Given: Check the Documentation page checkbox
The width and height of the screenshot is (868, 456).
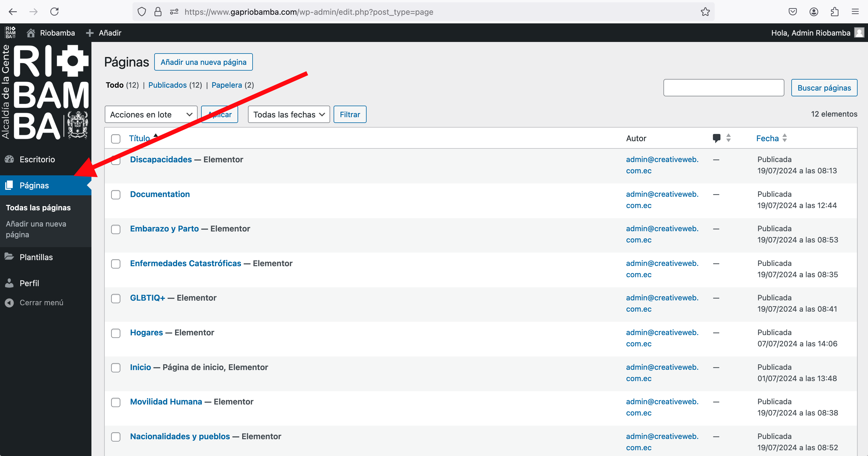Looking at the screenshot, I should pyautogui.click(x=115, y=195).
